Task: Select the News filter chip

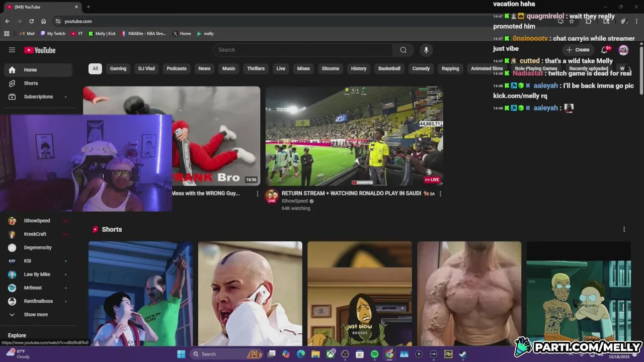Action: 204,68
